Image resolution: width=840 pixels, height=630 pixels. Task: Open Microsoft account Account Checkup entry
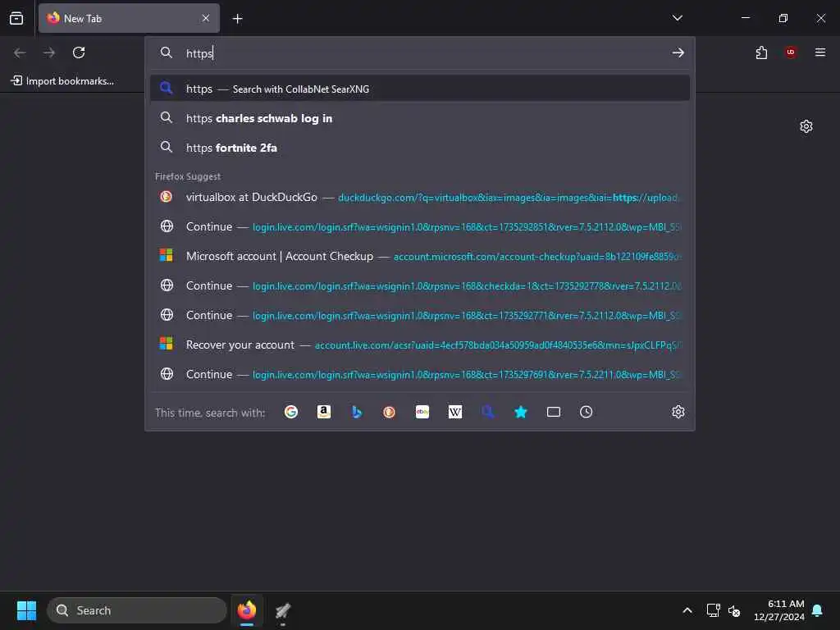click(x=419, y=256)
